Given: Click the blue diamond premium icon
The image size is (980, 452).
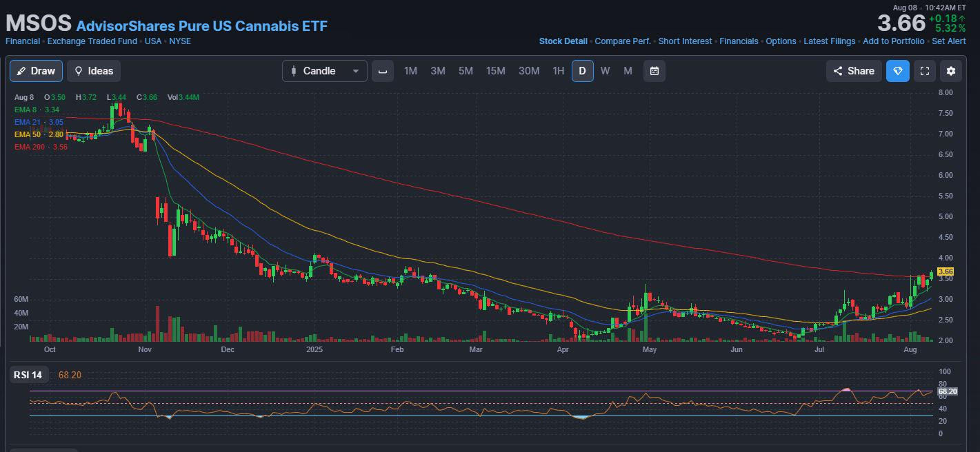Looking at the screenshot, I should click(898, 71).
